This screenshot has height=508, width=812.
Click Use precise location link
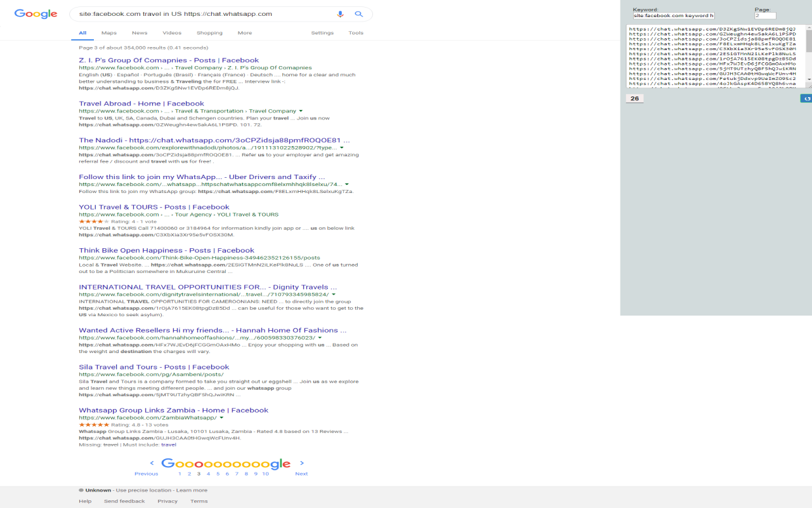143,490
